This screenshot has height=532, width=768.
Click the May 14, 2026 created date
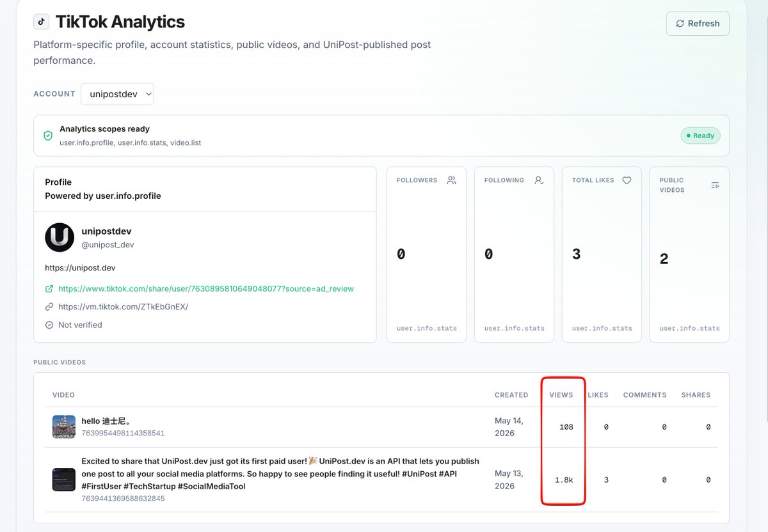point(509,427)
